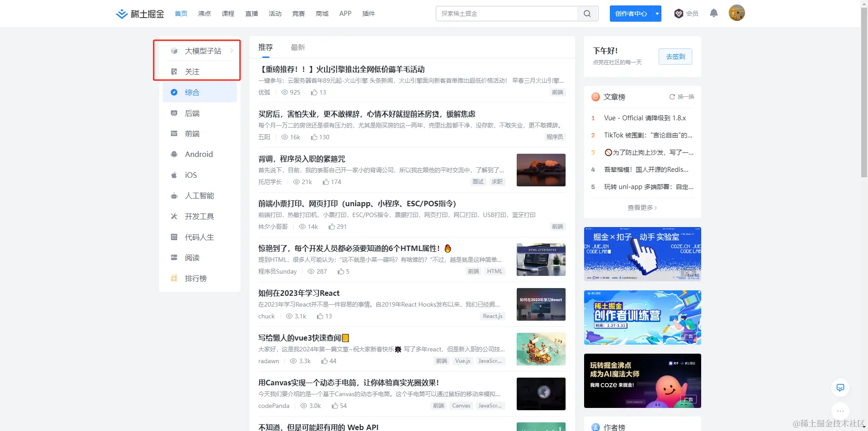
Task: Click the 后端 sidebar icon
Action: 174,113
